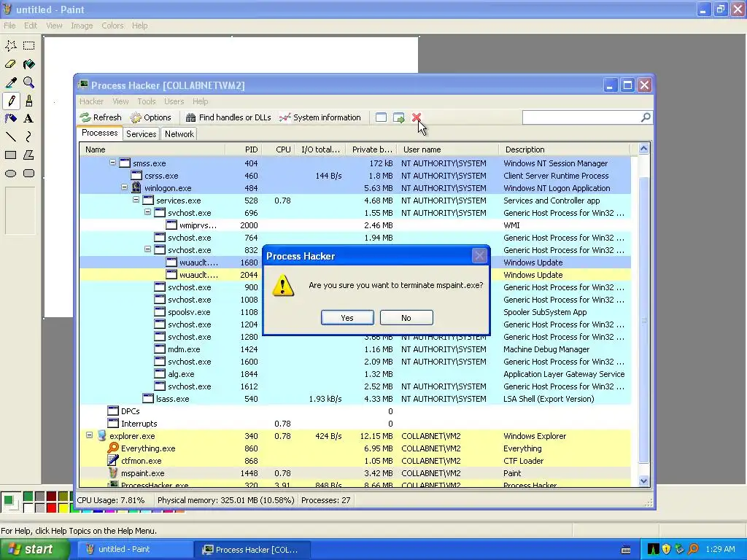747x560 pixels.
Task: Select the csrss.exe process row
Action: point(355,176)
